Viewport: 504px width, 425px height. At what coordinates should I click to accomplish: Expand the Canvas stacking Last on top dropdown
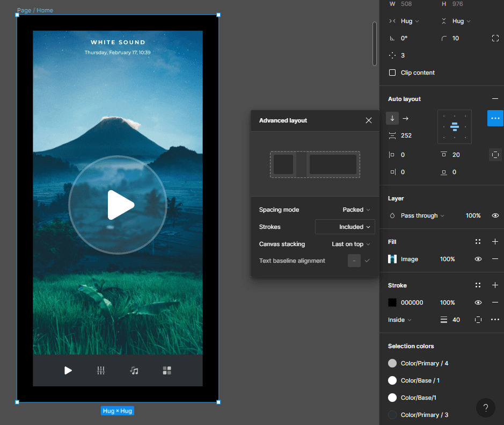click(351, 244)
